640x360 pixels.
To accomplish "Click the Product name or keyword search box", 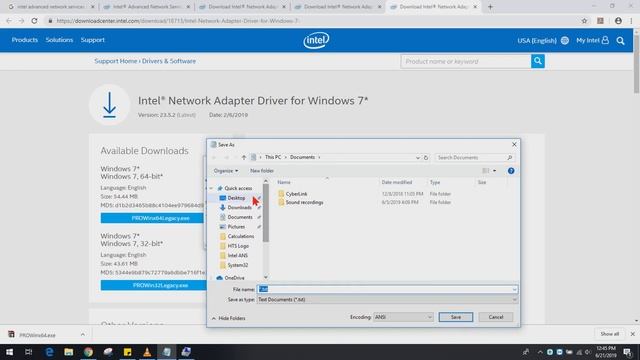I will 466,61.
